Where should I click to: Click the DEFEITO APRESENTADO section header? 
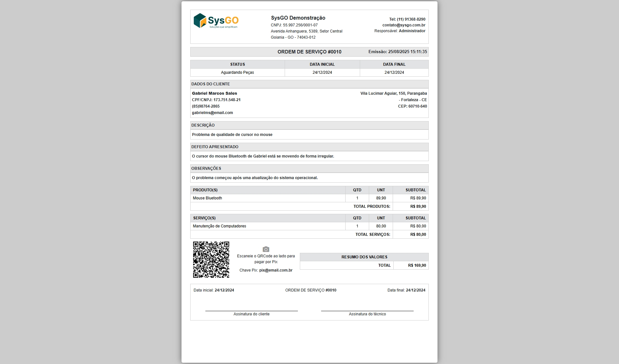[x=215, y=147]
